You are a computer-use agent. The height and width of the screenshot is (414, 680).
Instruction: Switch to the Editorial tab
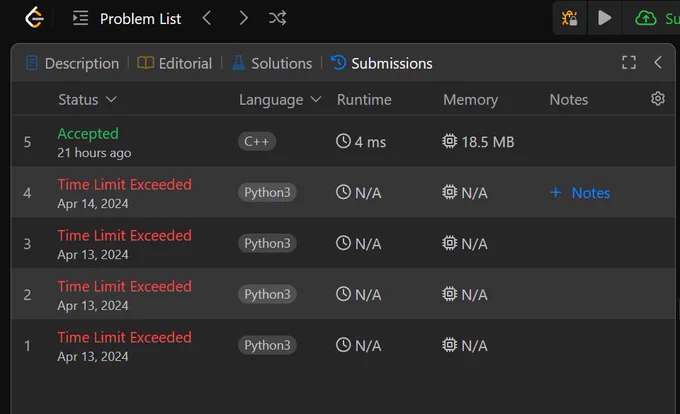(174, 63)
